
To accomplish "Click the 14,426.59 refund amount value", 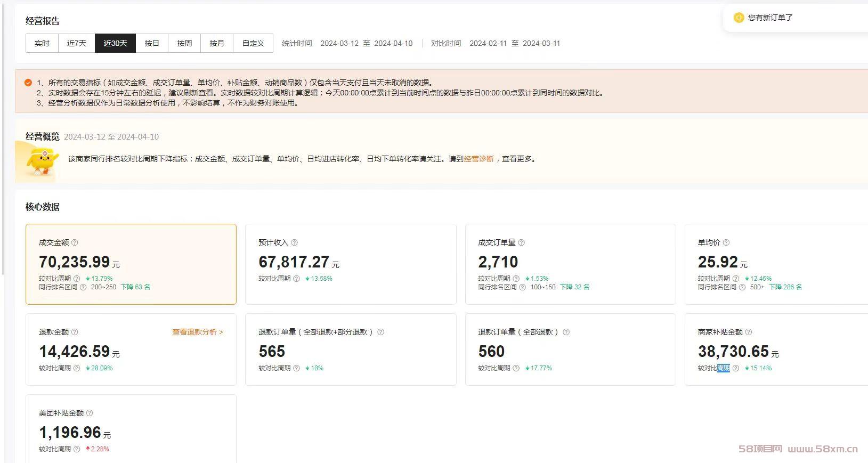I will [x=75, y=351].
